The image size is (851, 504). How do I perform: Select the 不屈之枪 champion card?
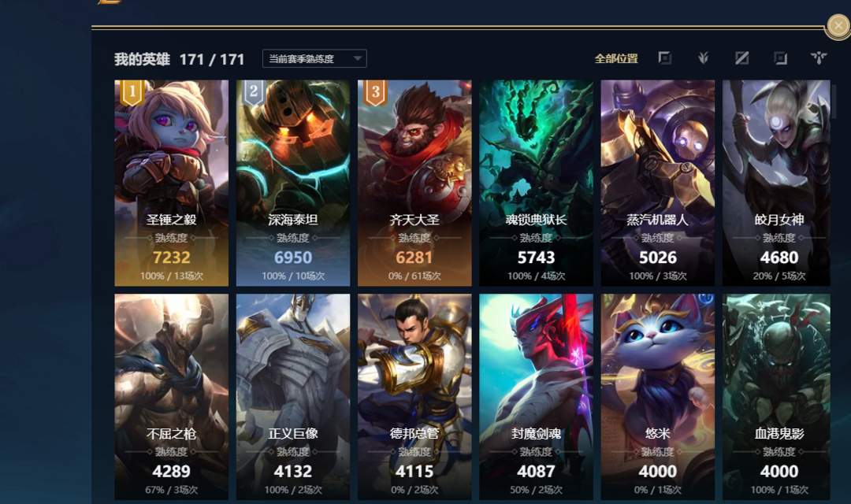click(172, 397)
